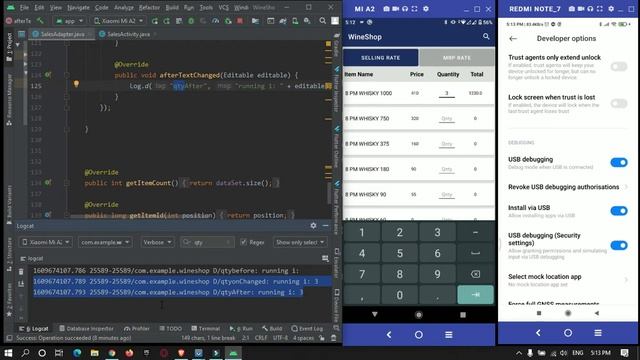Click the CRLF line separator in status bar
The image size is (640, 360).
click(x=261, y=338)
